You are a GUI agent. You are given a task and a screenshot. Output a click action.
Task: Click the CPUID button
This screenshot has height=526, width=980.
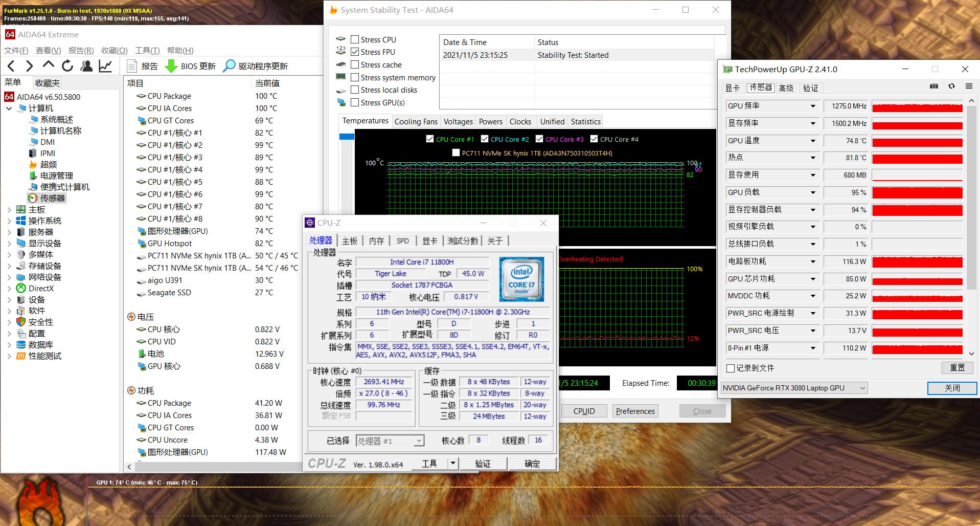point(584,411)
